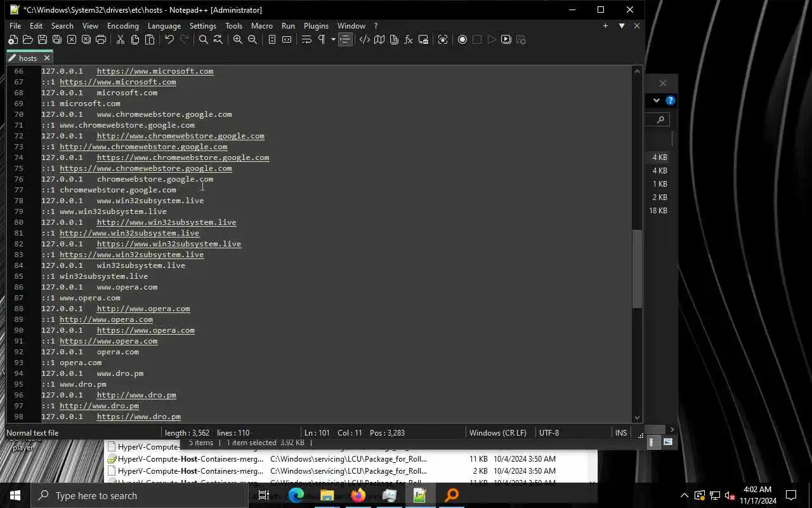Image resolution: width=812 pixels, height=508 pixels.
Task: Open Replace using the toolbar icon
Action: pos(218,39)
